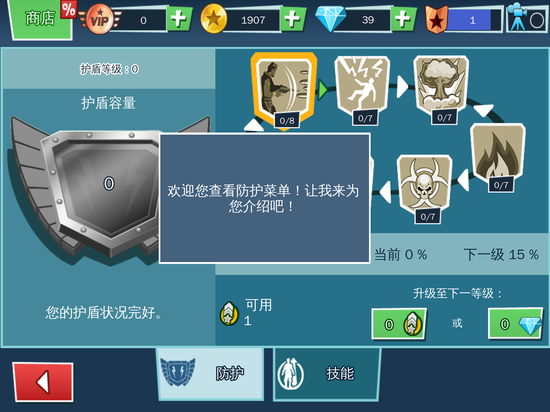Select the biohazard skull protection skill

coord(424,189)
